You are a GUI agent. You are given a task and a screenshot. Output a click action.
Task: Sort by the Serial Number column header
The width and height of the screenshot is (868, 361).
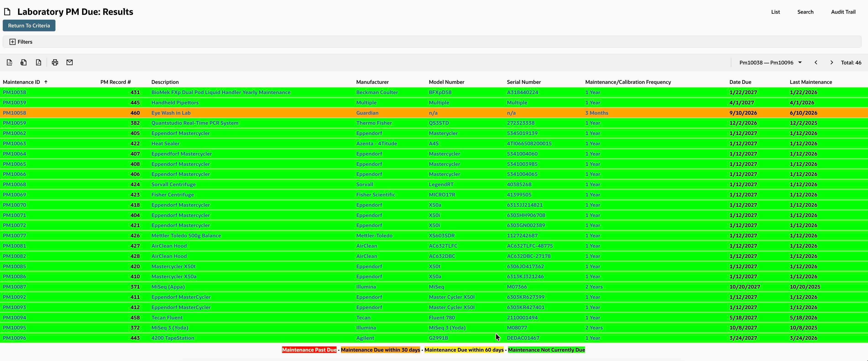[x=524, y=82]
